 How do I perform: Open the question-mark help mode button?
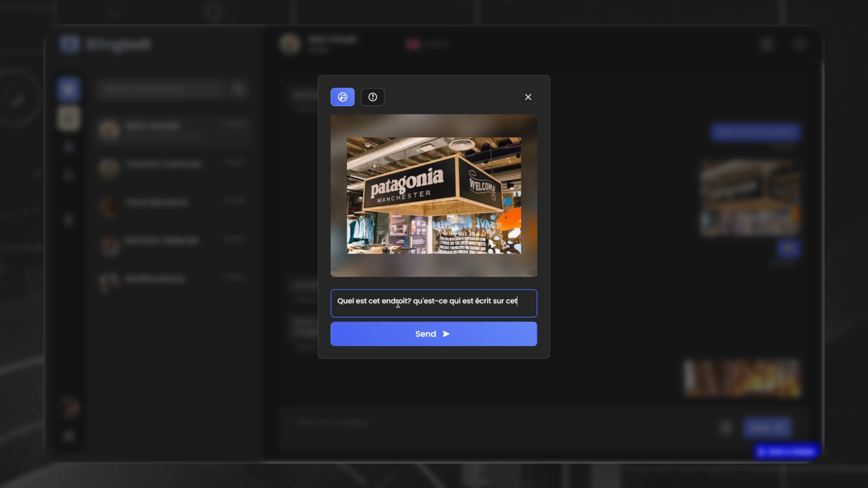click(373, 97)
